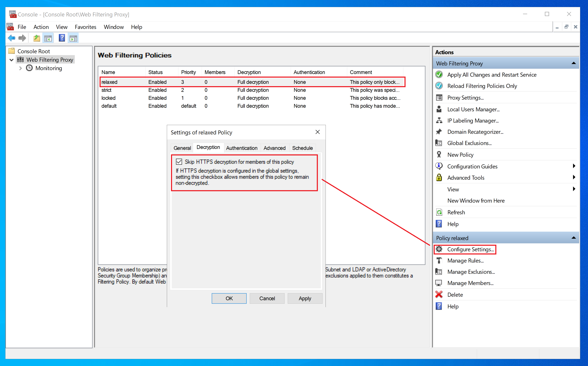Click the Apply button in relaxed Policy dialog

pos(304,298)
